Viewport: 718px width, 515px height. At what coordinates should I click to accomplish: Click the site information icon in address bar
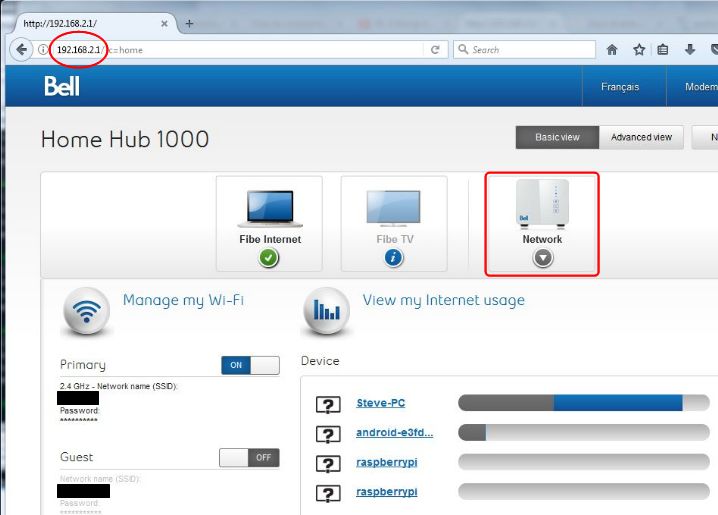point(43,49)
